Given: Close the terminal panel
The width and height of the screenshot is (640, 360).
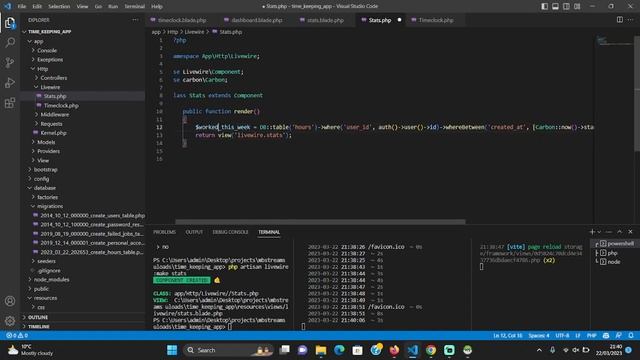Looking at the screenshot, I should tap(631, 232).
